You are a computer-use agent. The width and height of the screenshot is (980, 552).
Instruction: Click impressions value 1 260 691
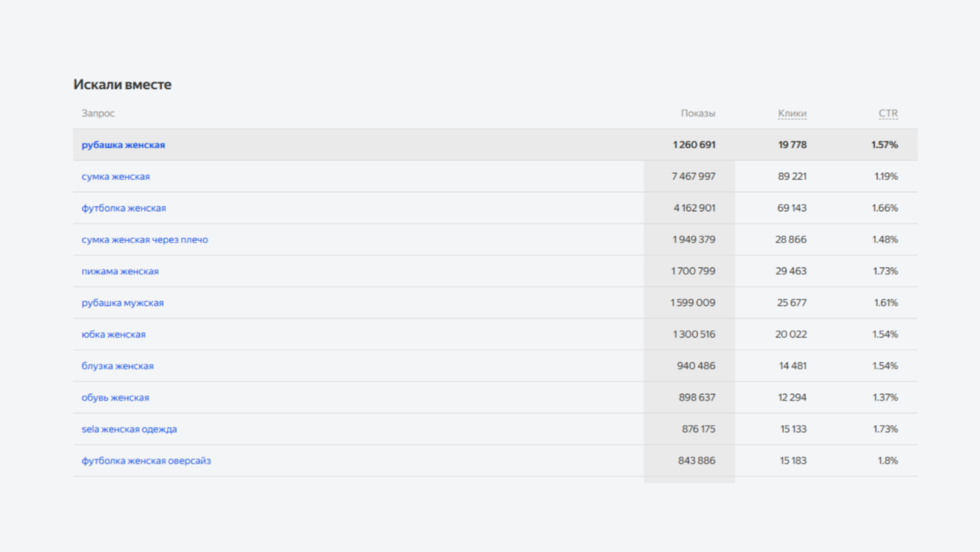694,145
